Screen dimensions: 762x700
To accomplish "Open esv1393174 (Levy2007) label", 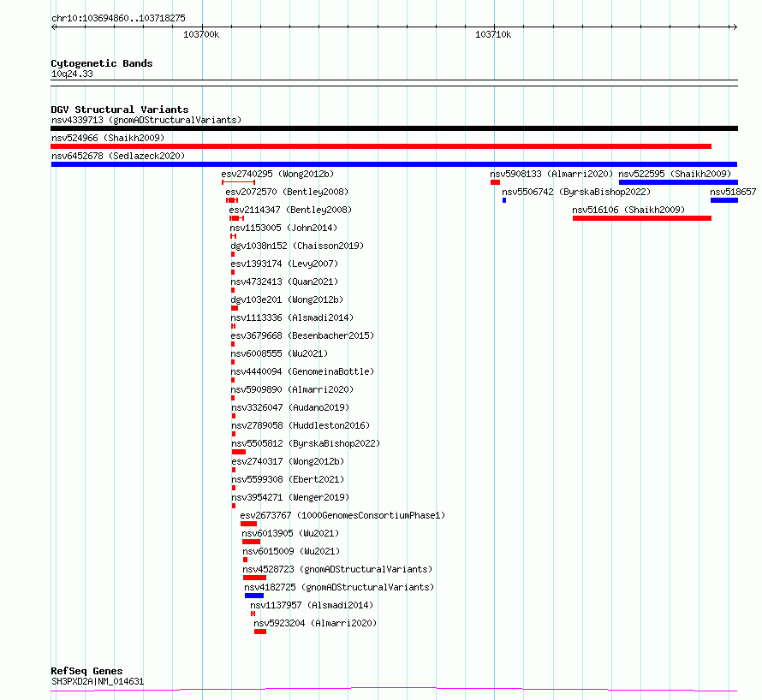I will pos(284,264).
